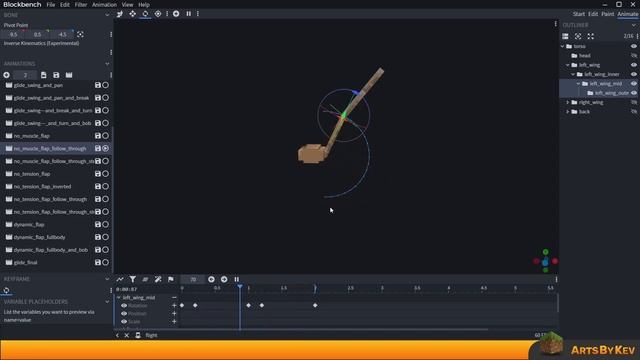The width and height of the screenshot is (640, 360).
Task: Jump to previous keyframe button
Action: tap(211, 280)
